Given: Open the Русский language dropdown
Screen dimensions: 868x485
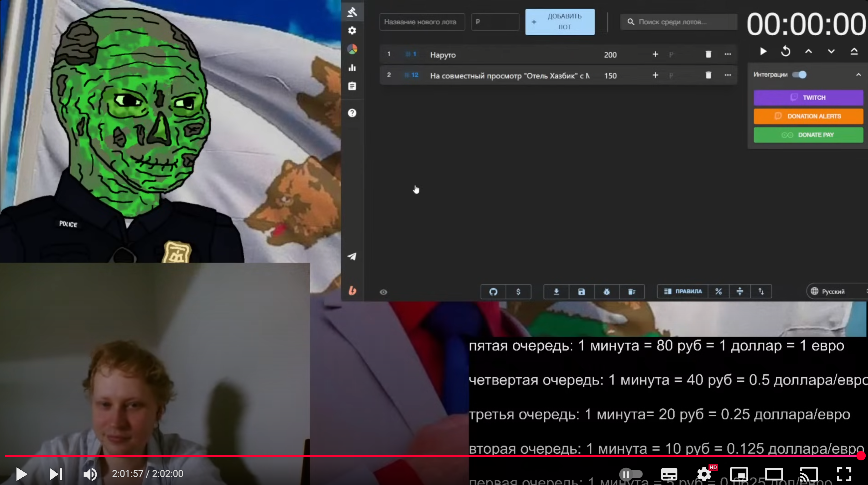Looking at the screenshot, I should click(832, 291).
